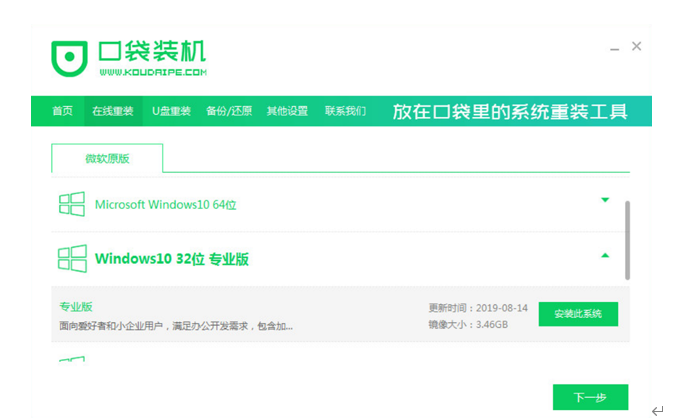The image size is (675, 419).
Task: Click the 面向爱好者和小企业用户 description text
Action: click(x=176, y=326)
